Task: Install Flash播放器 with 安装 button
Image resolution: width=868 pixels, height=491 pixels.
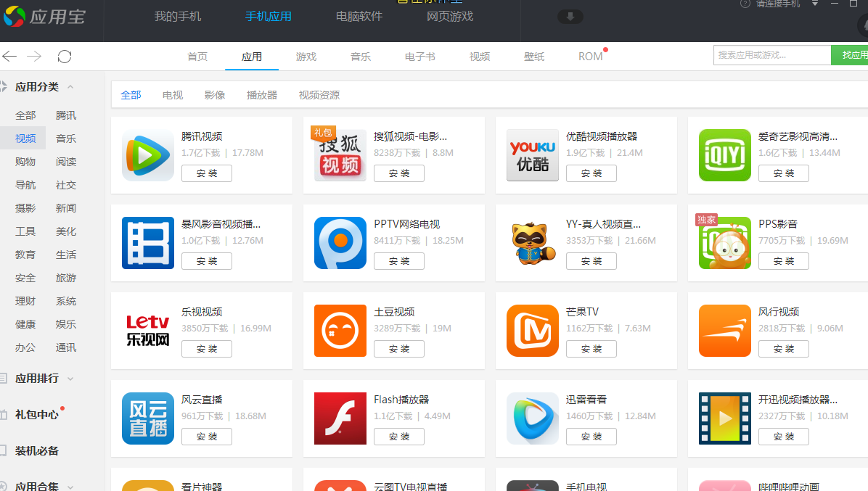Action: click(399, 437)
